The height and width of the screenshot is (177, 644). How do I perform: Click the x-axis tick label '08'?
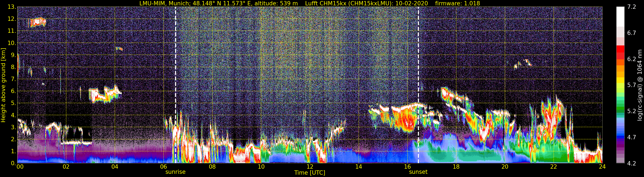(x=212, y=167)
